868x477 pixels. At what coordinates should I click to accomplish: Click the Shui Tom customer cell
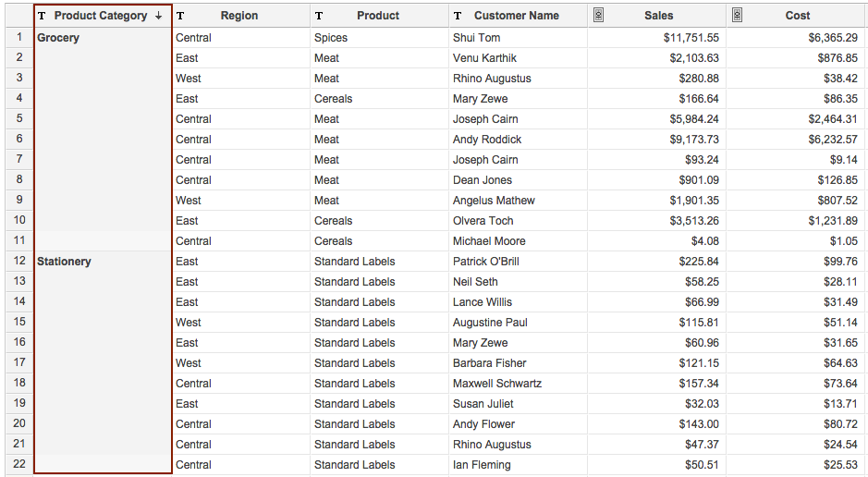(x=476, y=38)
